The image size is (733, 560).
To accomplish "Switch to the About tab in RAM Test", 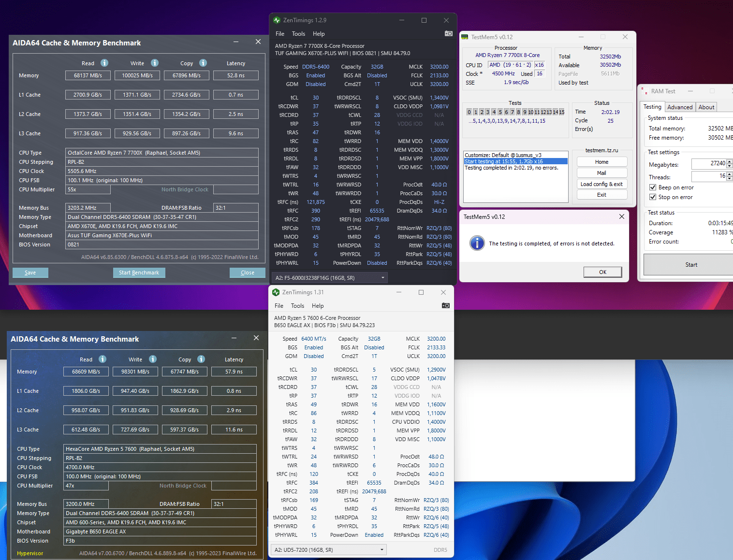I will tap(706, 107).
